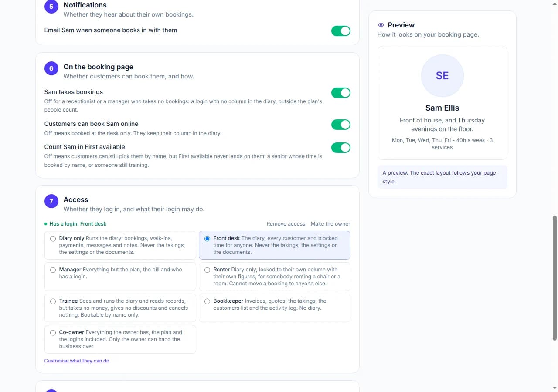The image size is (558, 392).
Task: Click the "Mon, Tue, Wed, Thu, Fri" schedule line
Action: [442, 144]
